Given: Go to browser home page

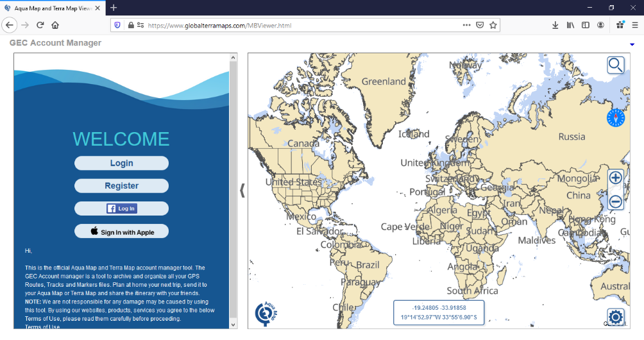Looking at the screenshot, I should pos(55,25).
